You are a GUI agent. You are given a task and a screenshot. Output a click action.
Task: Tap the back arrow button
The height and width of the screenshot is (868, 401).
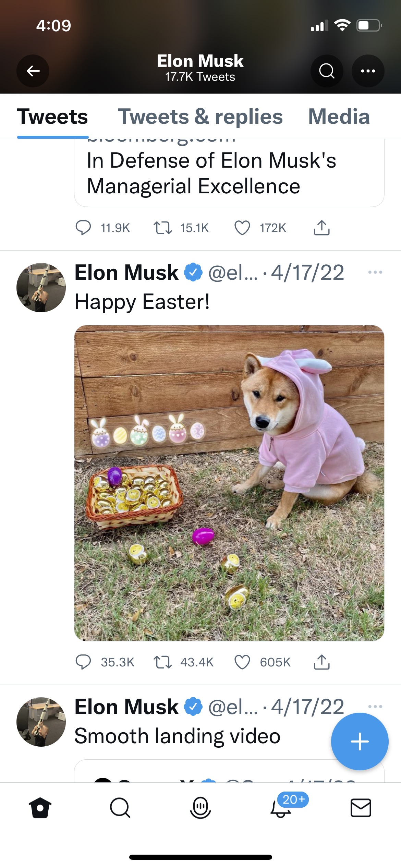tap(33, 71)
